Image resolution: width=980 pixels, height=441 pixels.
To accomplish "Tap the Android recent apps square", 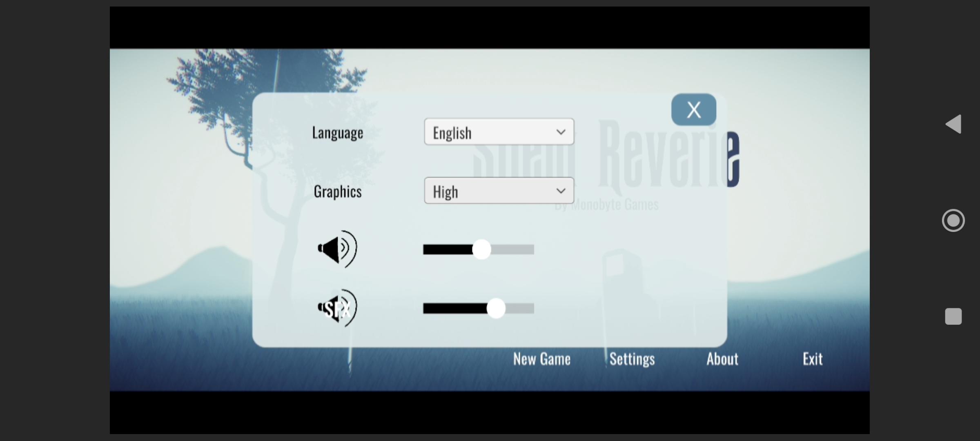I will pyautogui.click(x=953, y=316).
